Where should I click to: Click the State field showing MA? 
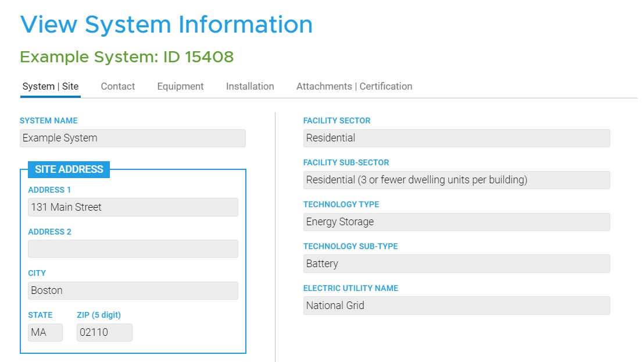tap(45, 332)
